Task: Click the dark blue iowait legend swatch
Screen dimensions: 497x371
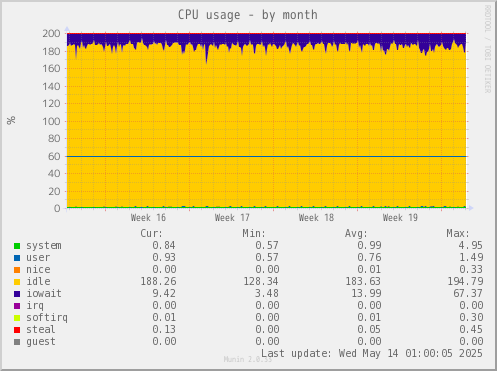Action: click(x=17, y=294)
